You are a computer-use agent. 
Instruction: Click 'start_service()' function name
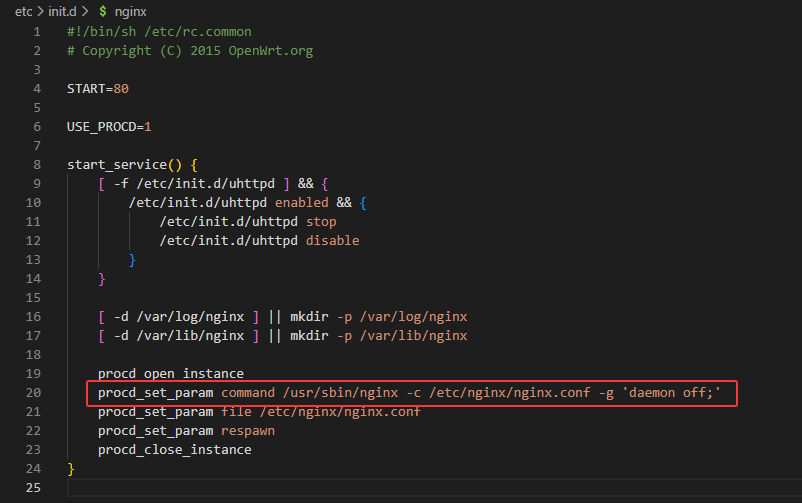click(124, 165)
